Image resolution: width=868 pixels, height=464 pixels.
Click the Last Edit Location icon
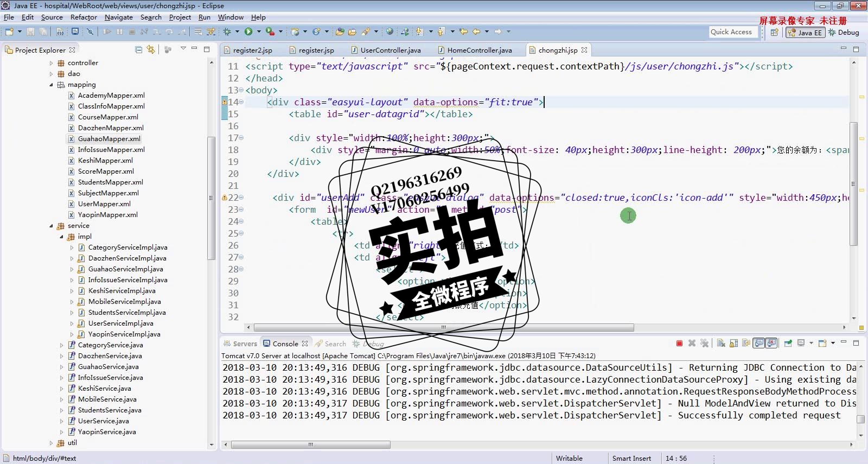pos(463,31)
